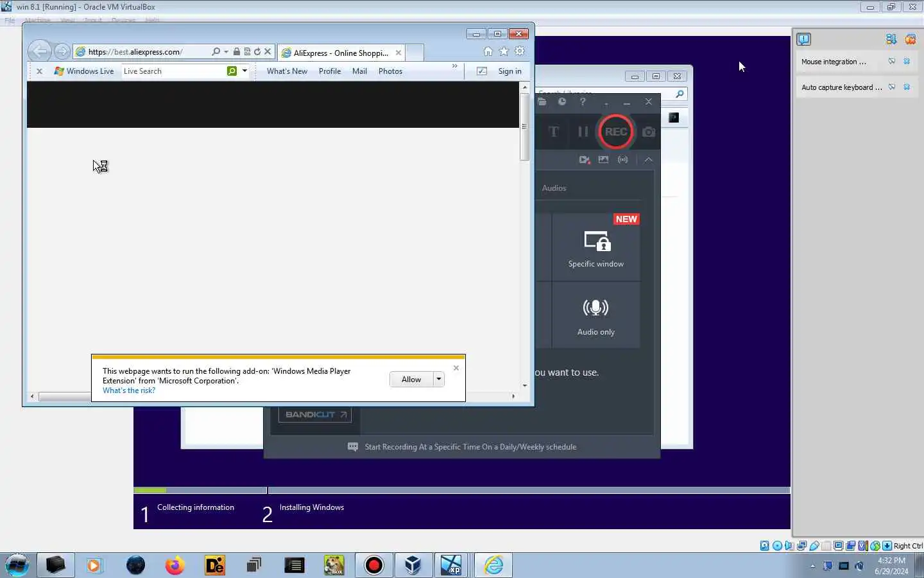This screenshot has width=924, height=578.
Task: Open the What's the risk? link
Action: pos(129,390)
